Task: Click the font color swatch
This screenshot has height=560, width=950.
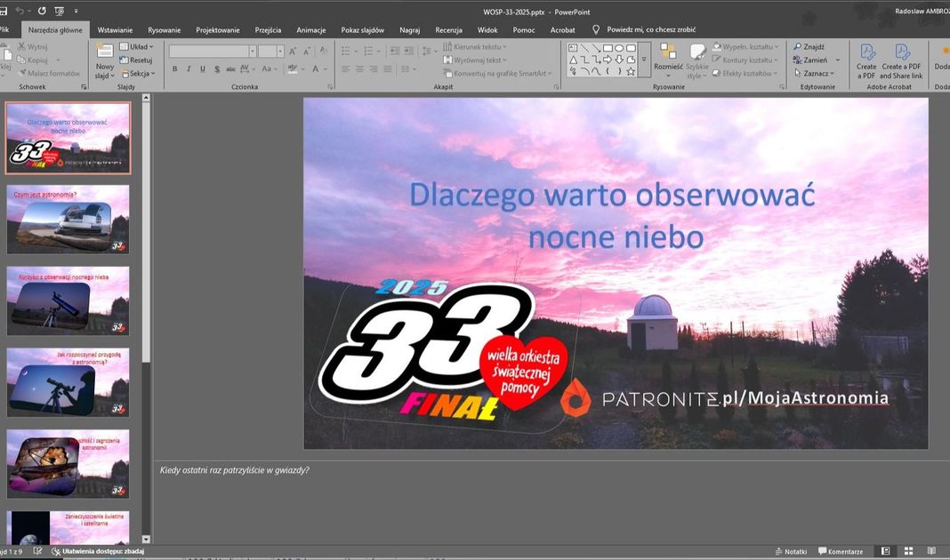Action: (316, 68)
